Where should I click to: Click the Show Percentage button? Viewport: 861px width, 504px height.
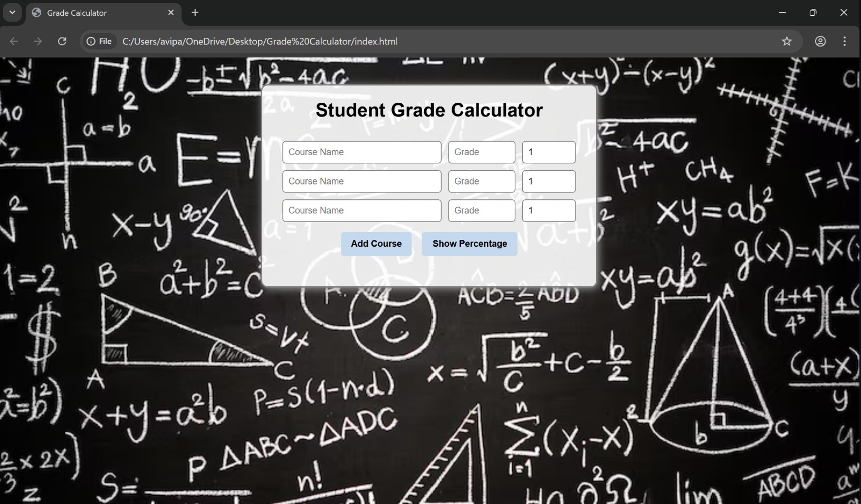point(469,244)
